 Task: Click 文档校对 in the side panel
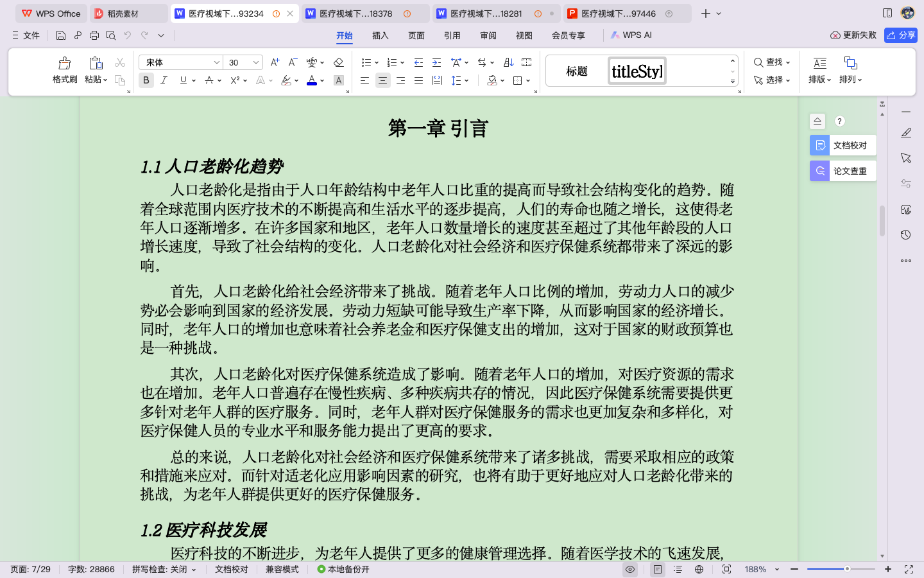[843, 145]
